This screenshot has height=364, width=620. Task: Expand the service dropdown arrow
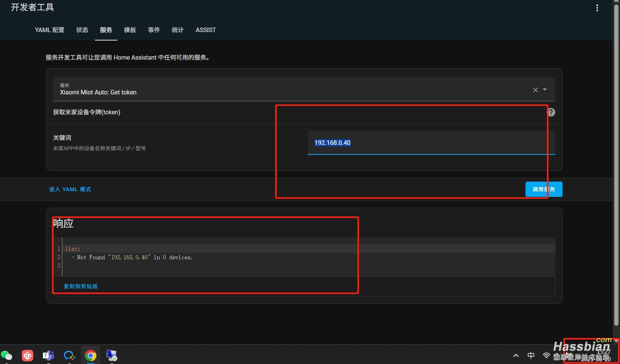(x=545, y=89)
